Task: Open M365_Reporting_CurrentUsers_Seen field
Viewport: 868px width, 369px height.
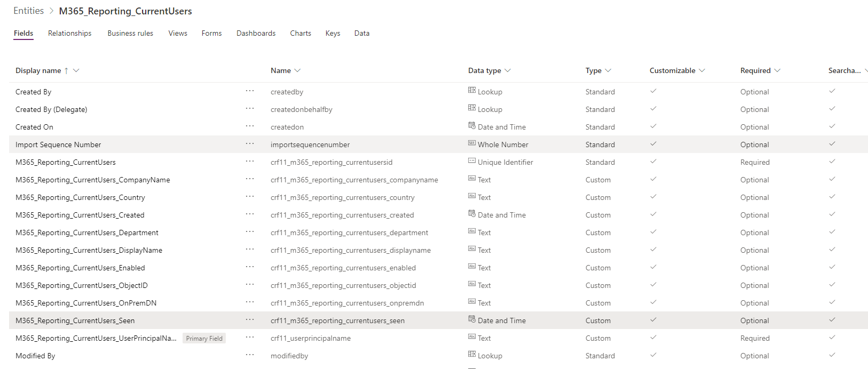Action: (x=75, y=320)
